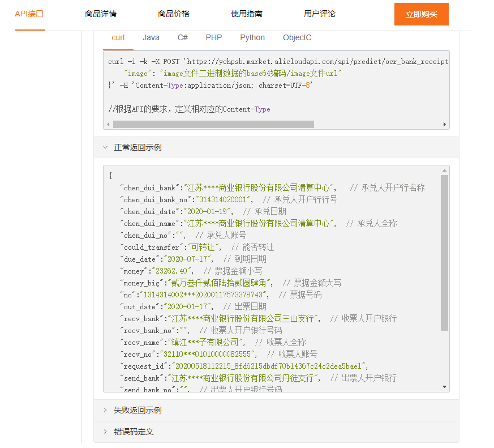494x448 pixels.
Task: Open the 用户评论 tab
Action: click(320, 14)
